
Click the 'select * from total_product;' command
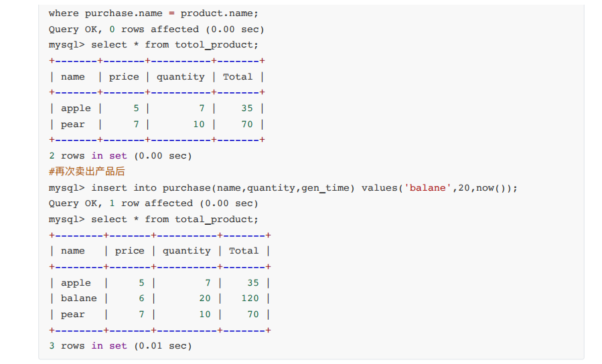click(174, 219)
